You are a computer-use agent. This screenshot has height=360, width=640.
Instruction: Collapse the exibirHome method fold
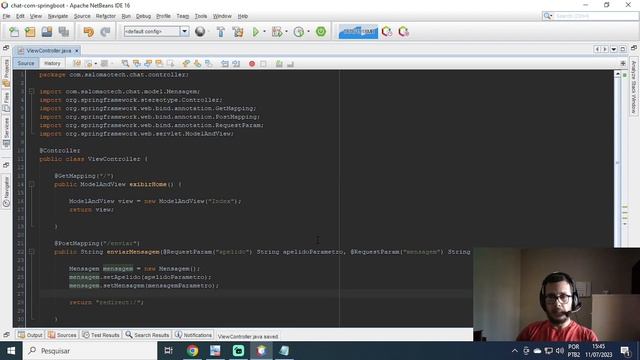coord(31,184)
